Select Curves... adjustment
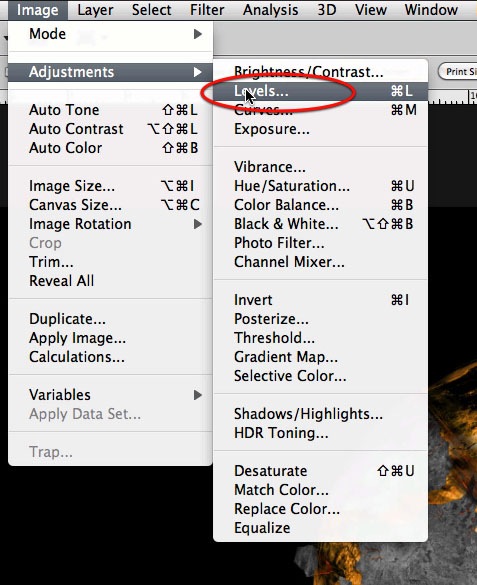 320,110
